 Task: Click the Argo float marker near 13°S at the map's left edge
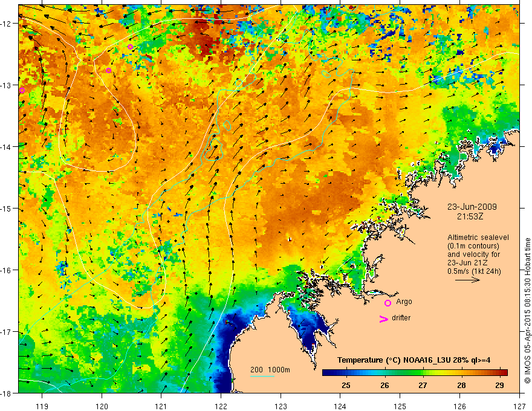22,90
